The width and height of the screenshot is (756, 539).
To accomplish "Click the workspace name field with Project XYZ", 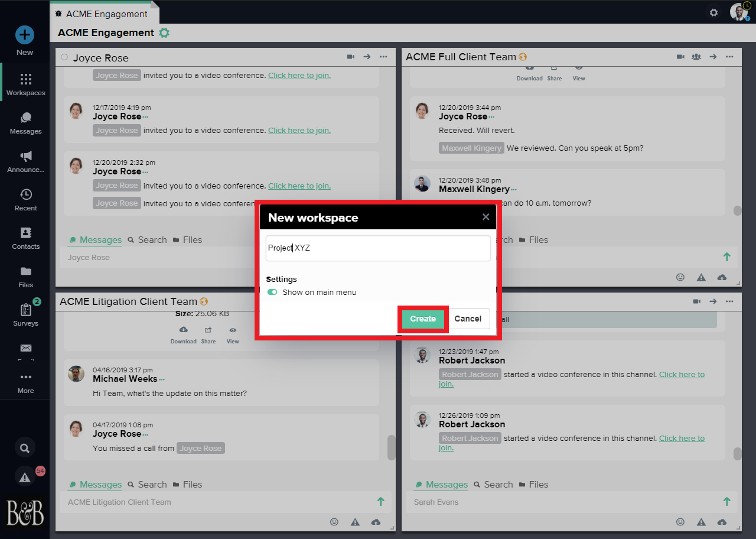I will pos(378,248).
